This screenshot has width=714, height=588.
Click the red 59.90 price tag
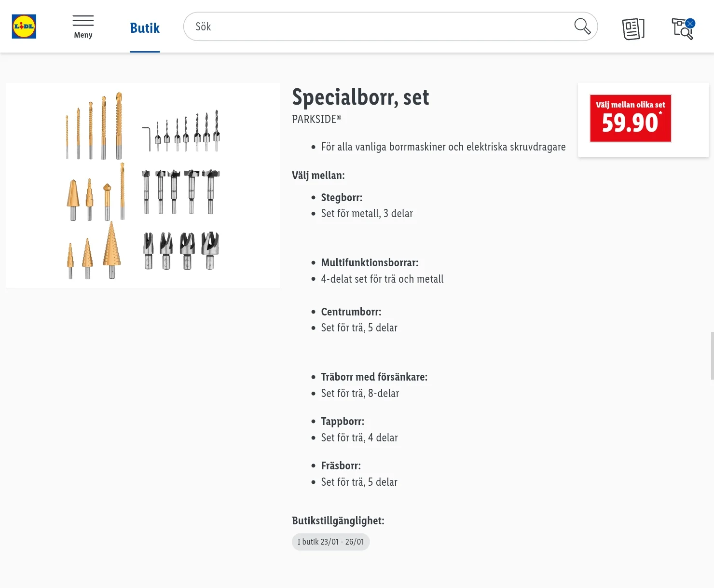tap(631, 118)
